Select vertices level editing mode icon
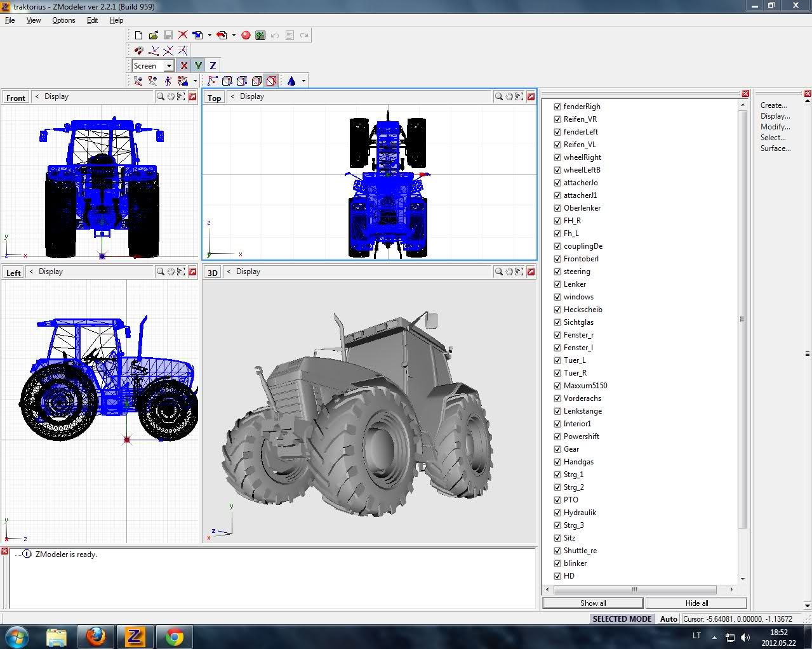 pos(212,81)
